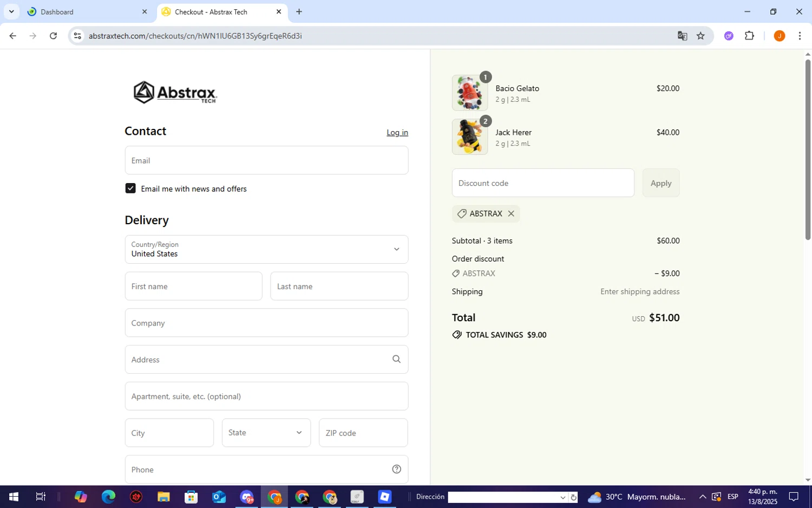The height and width of the screenshot is (508, 812).
Task: Open the Extensions puzzle icon
Action: tap(749, 36)
